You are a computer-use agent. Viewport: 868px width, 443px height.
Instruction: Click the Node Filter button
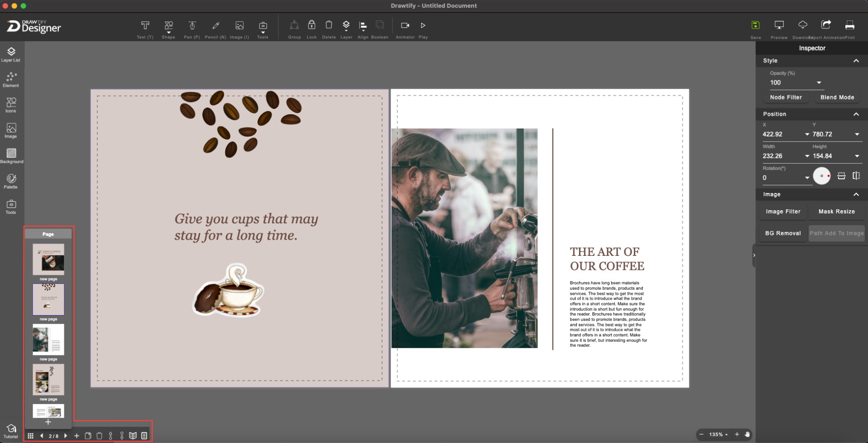point(786,97)
